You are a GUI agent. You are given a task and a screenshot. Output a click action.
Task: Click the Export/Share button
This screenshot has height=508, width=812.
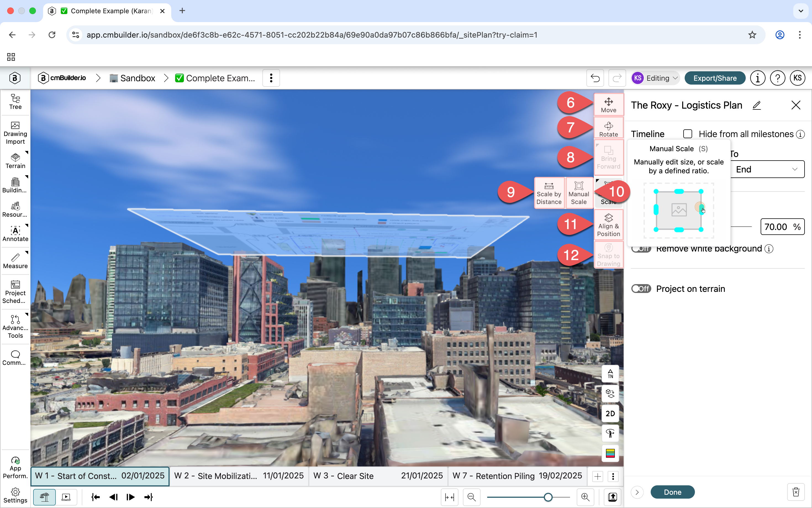click(715, 78)
